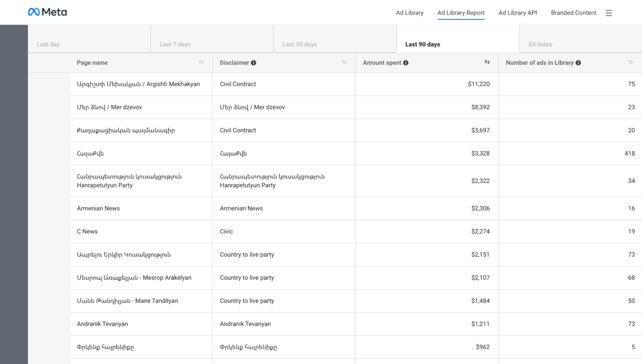
Task: Click the Armenian News page name
Action: [98, 208]
